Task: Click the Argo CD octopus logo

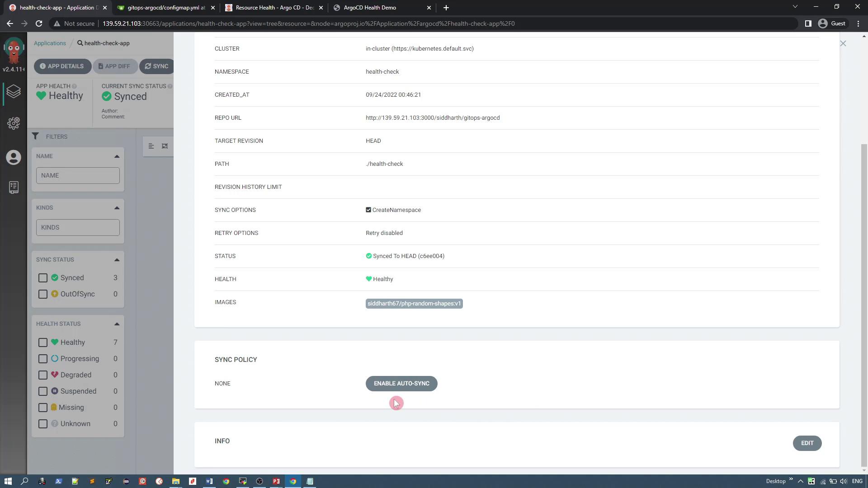Action: click(x=14, y=51)
